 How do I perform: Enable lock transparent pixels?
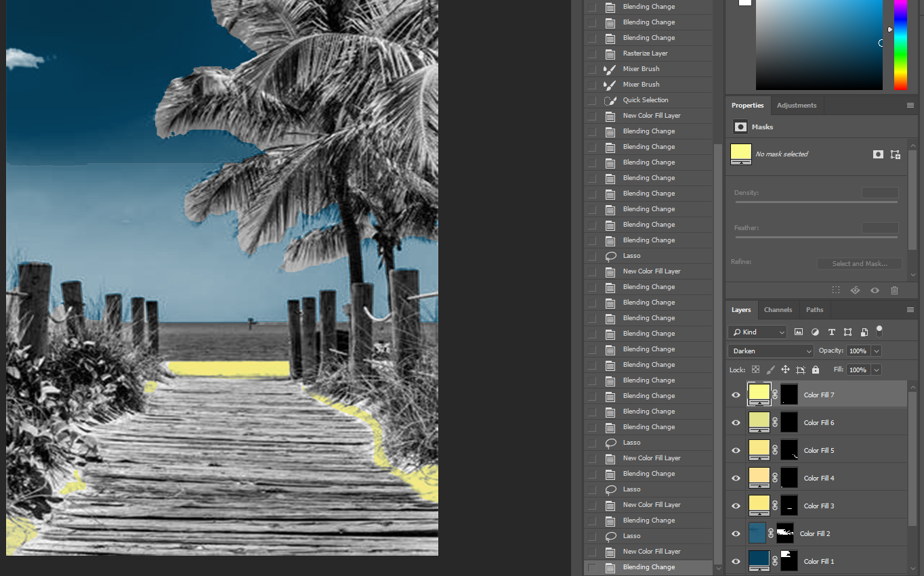point(755,370)
